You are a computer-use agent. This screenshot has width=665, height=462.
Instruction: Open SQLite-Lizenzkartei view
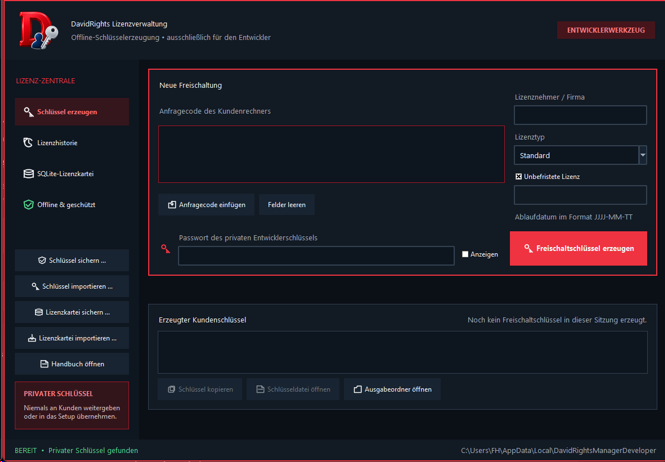(x=72, y=174)
